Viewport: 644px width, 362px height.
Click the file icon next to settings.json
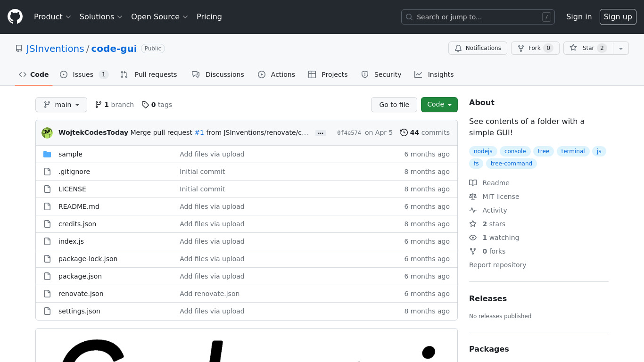pyautogui.click(x=47, y=311)
